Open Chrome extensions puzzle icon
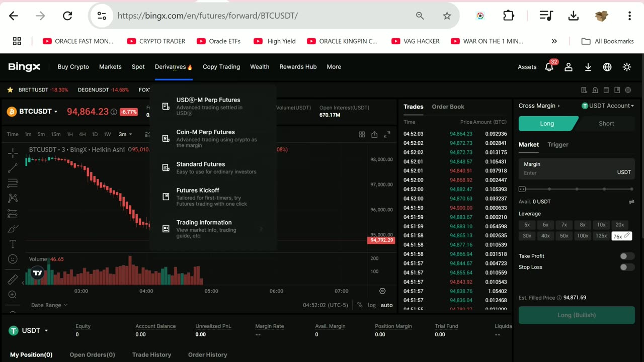This screenshot has width=644, height=362. point(509,16)
